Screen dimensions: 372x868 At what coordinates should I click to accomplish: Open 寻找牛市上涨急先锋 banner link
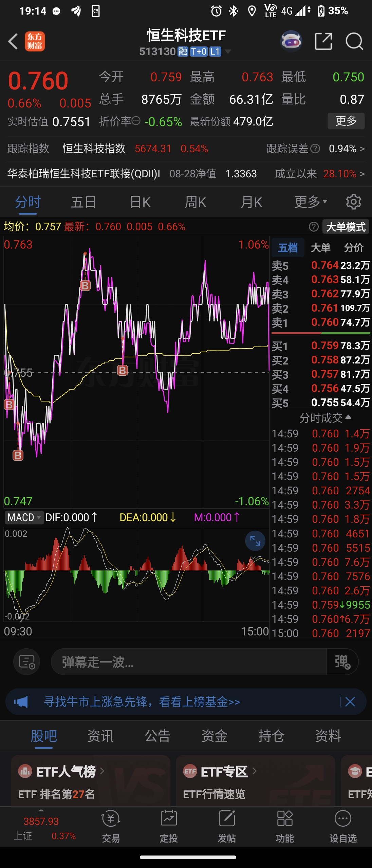[142, 702]
